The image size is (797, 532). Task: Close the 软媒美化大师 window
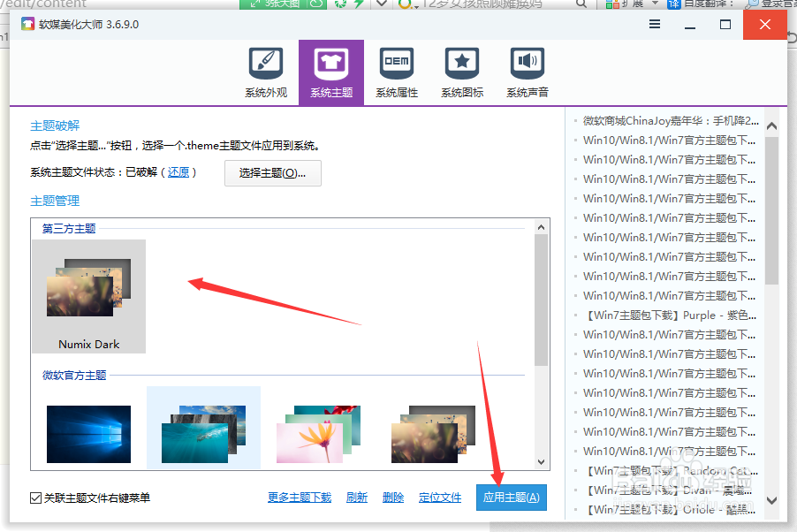pyautogui.click(x=765, y=25)
